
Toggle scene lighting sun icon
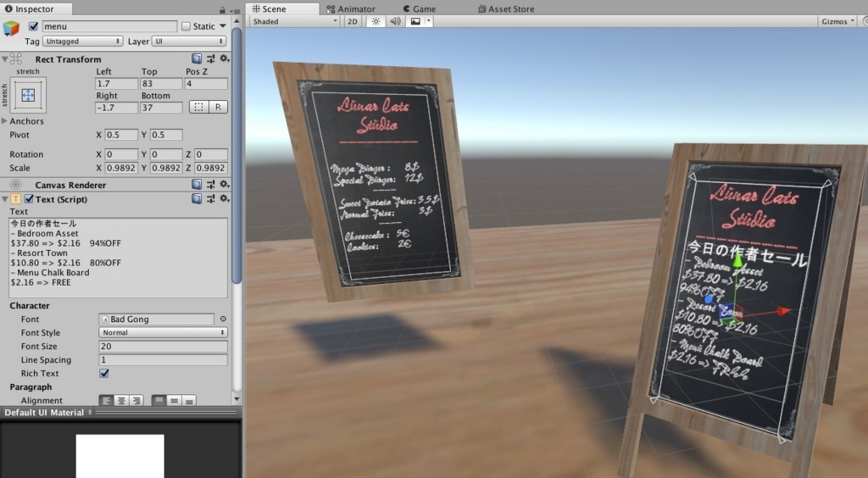coord(376,21)
